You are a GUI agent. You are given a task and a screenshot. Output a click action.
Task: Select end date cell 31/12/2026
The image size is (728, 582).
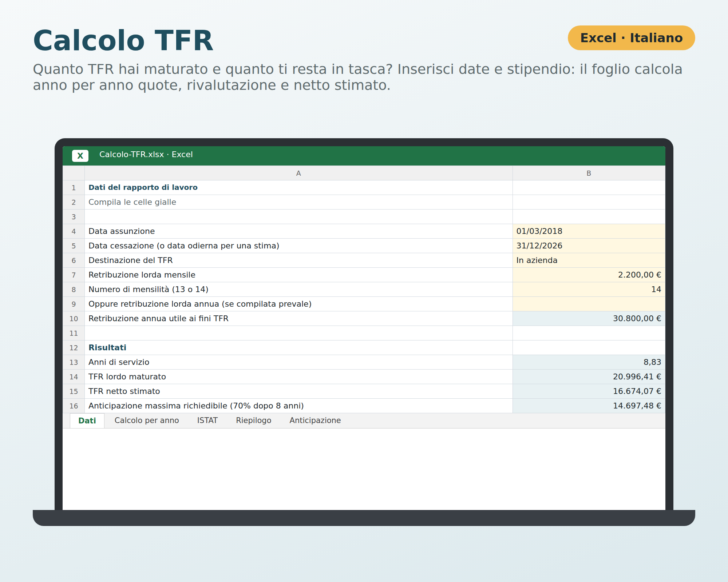click(x=589, y=246)
